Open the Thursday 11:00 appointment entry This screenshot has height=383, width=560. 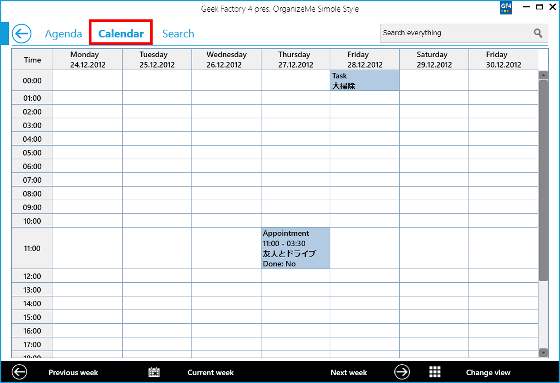point(295,248)
